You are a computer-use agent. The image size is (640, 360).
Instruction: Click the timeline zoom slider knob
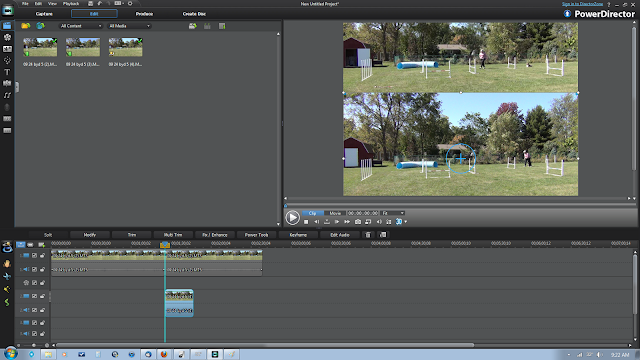(33, 345)
